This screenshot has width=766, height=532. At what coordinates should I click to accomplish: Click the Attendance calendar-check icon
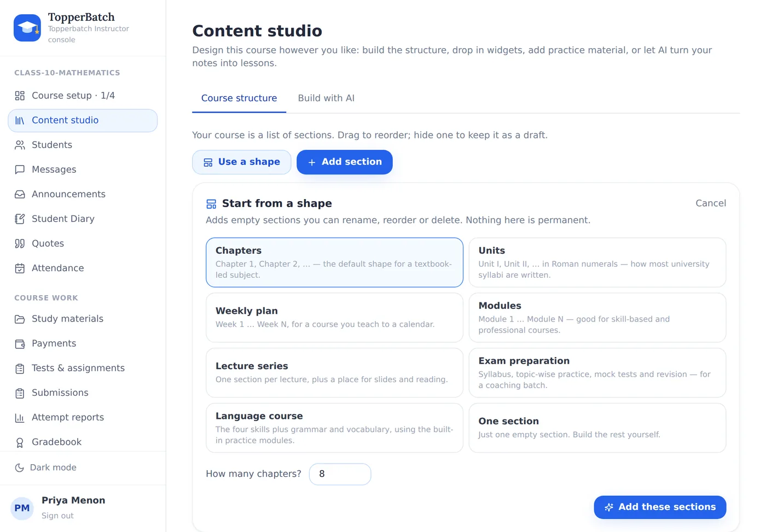pos(20,268)
